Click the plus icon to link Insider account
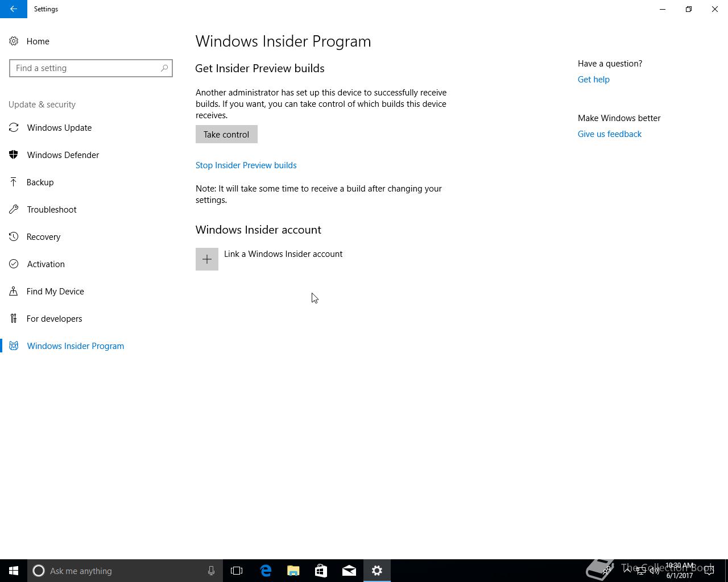This screenshot has width=728, height=582. 207,259
